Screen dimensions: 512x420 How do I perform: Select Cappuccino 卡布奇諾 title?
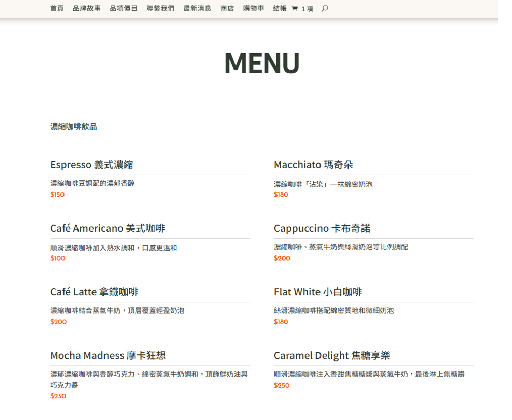tap(322, 228)
